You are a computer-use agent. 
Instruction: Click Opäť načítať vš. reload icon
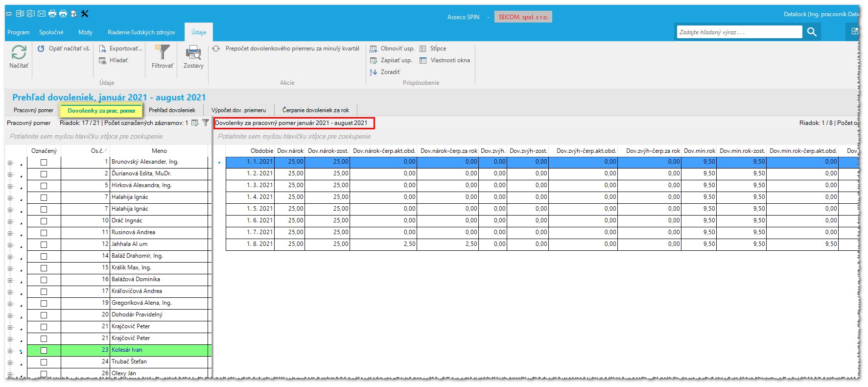[41, 48]
